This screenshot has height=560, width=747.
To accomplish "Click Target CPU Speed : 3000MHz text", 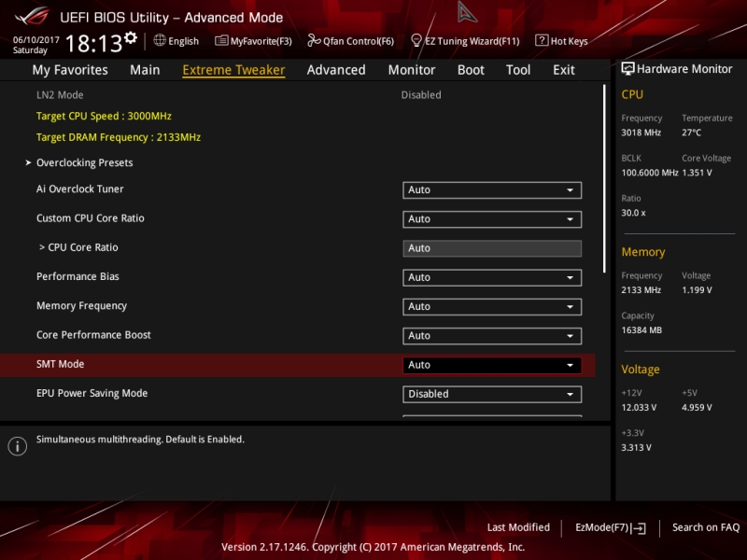I will (104, 116).
